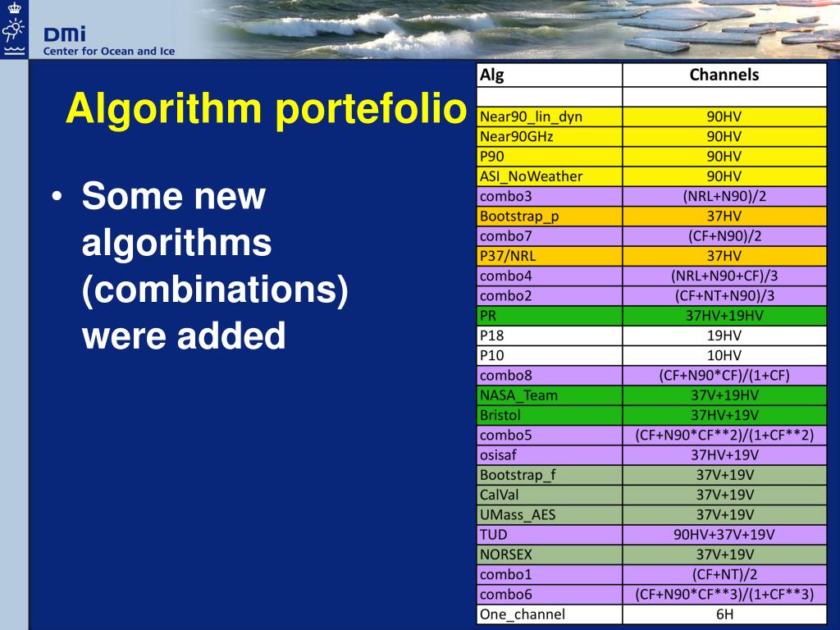Click the "TUD" algorithm cell

point(550,535)
